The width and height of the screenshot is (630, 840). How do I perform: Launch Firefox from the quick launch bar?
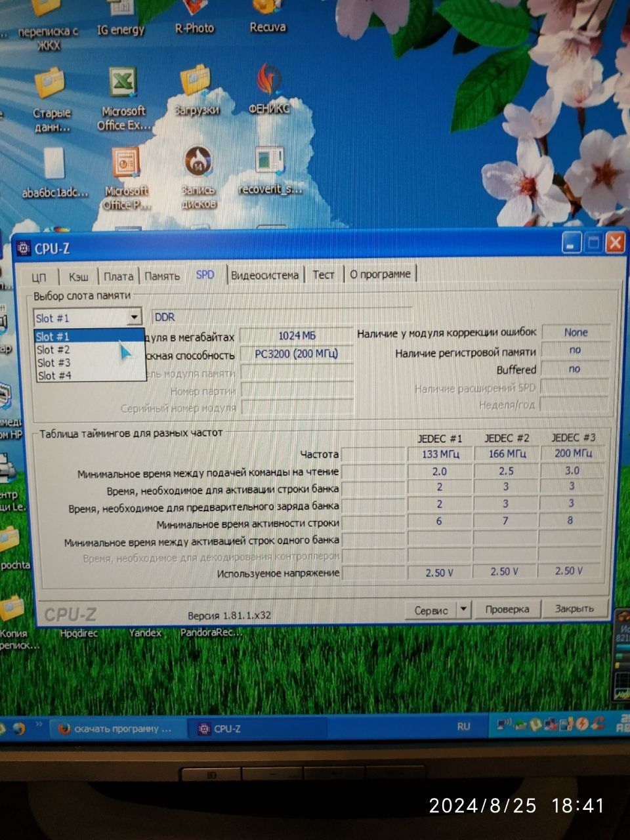click(x=18, y=728)
